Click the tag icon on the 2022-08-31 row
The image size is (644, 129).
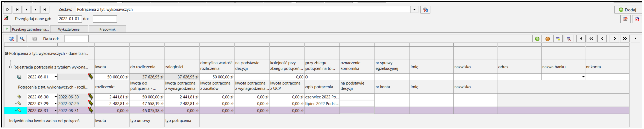coord(19,111)
